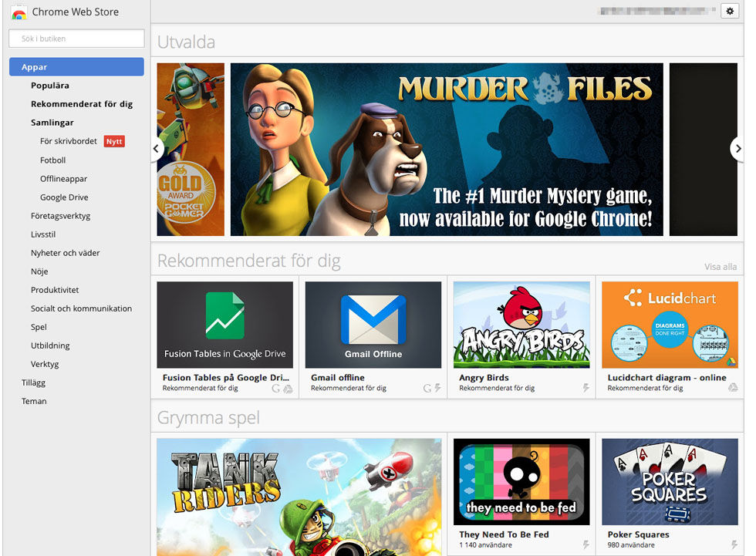
Task: Open the Gold Award Pocket Gamer banner
Action: coord(191,150)
